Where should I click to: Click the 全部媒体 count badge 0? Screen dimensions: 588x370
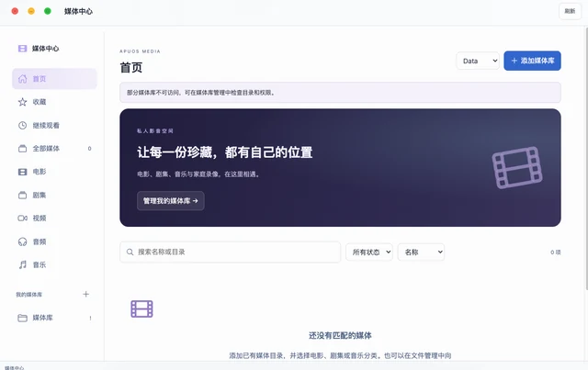tap(90, 149)
